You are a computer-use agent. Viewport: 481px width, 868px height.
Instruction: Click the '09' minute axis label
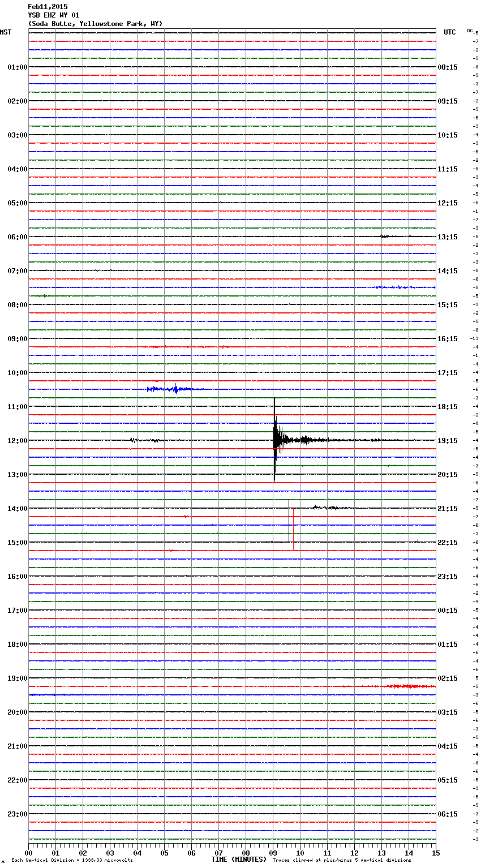point(273,853)
